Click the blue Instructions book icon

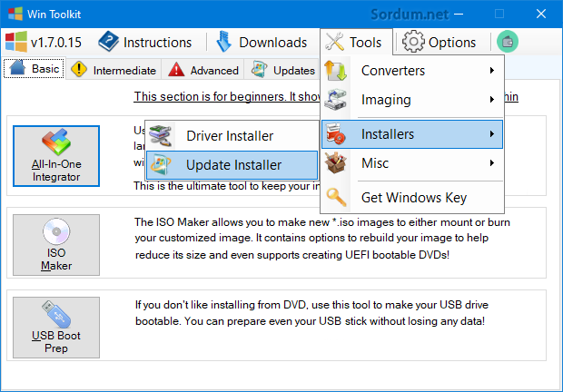pos(108,42)
